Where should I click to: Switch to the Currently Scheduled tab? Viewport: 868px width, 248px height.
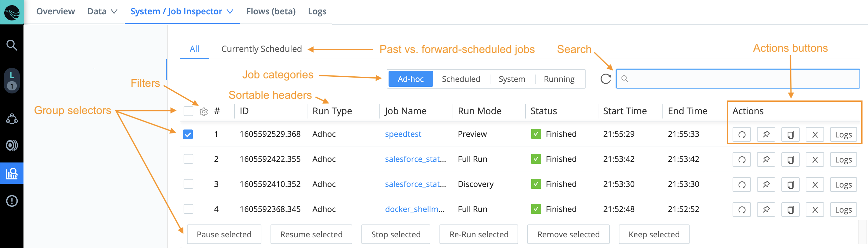click(x=261, y=49)
